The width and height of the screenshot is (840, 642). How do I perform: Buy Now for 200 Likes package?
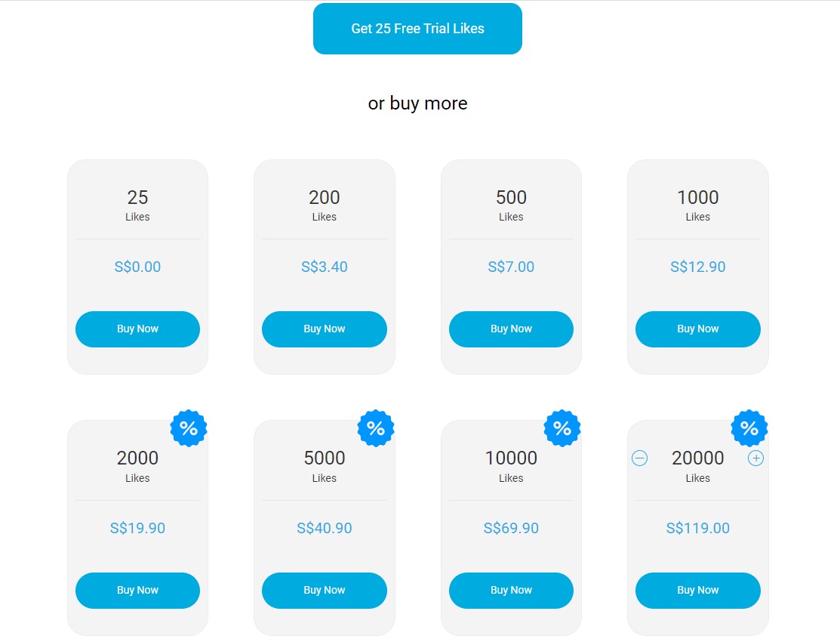pos(324,329)
